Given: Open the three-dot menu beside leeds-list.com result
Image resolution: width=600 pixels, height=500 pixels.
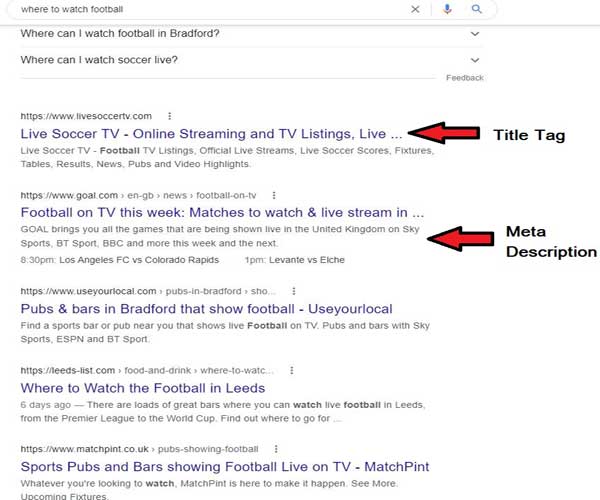Looking at the screenshot, I should pos(292,370).
